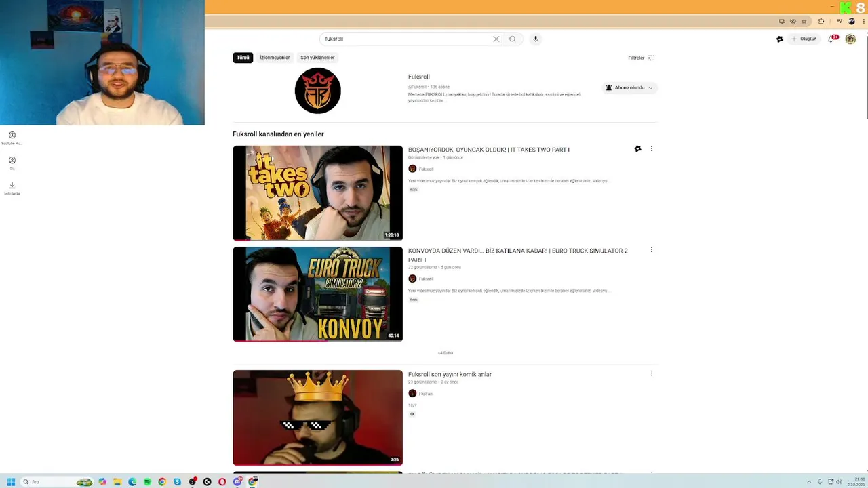Select the Son yüklenenler filter chip
Image resolution: width=868 pixels, height=488 pixels.
(x=317, y=58)
